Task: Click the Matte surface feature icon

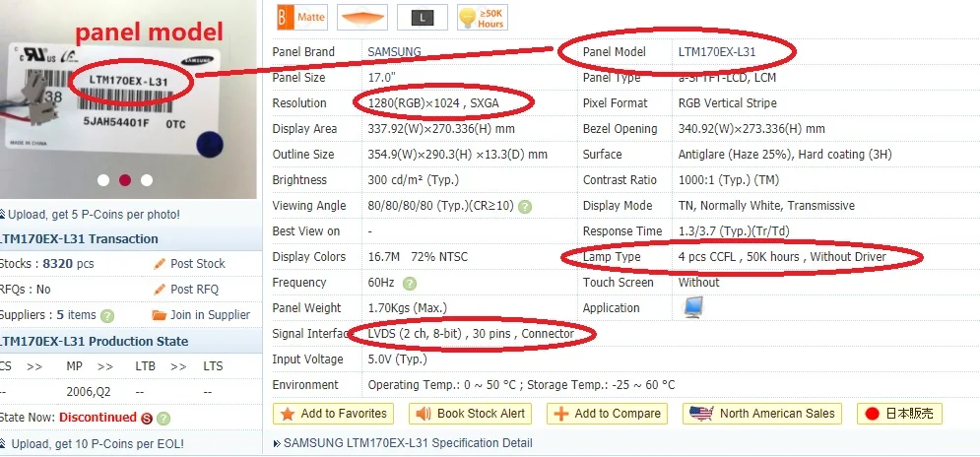Action: (301, 17)
